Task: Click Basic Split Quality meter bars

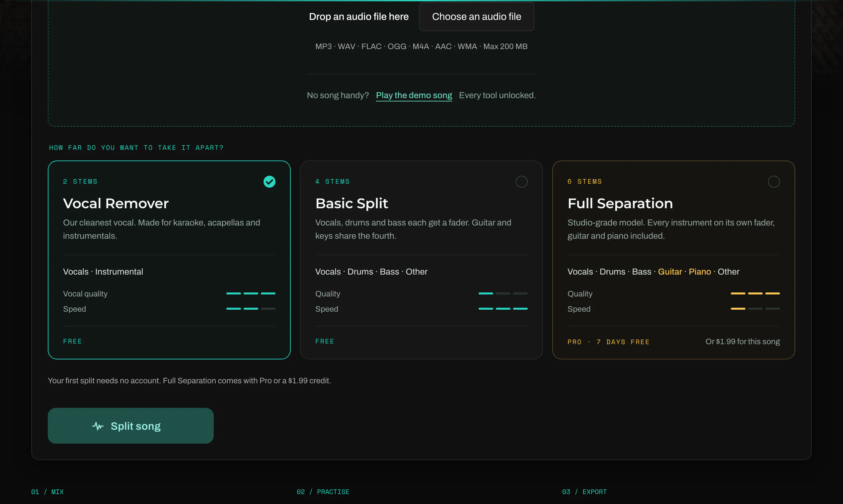Action: coord(503,293)
